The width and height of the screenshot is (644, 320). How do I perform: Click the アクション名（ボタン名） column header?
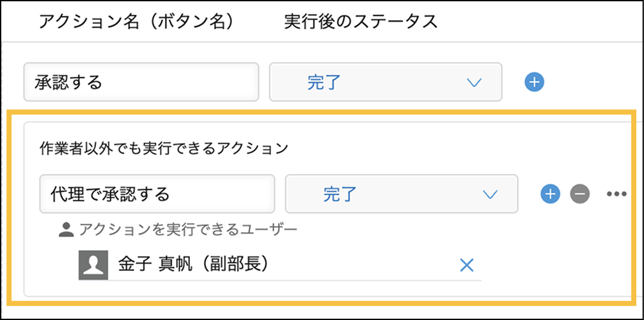coord(136,22)
